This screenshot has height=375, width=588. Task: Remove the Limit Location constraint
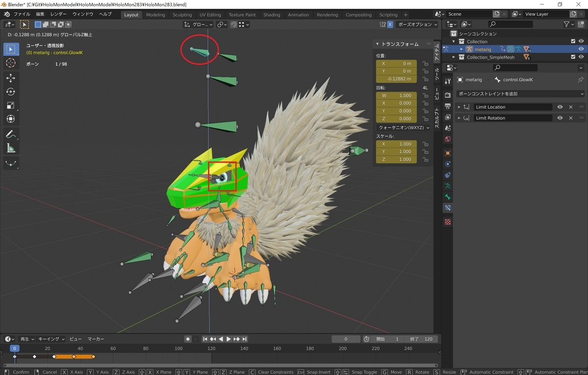point(571,107)
